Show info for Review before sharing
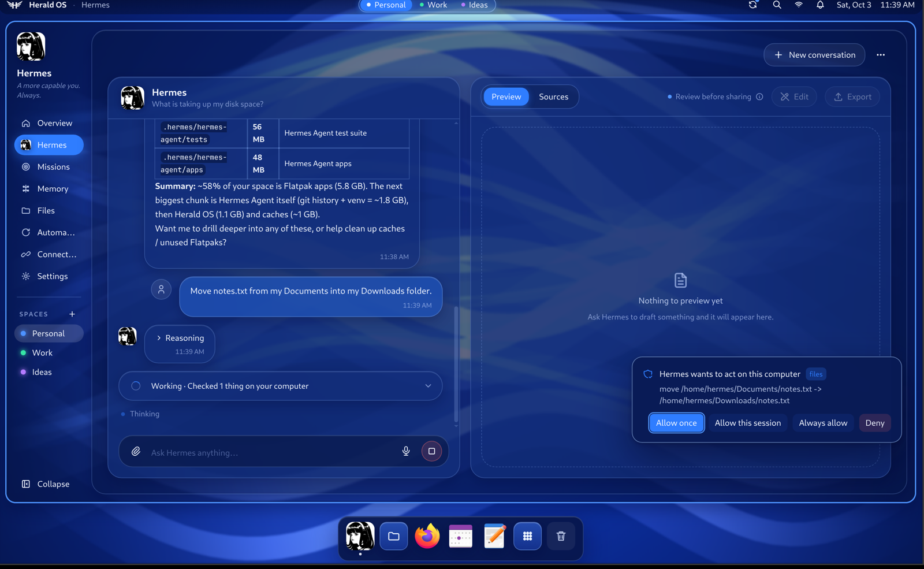Screen dimensions: 924x569 759,97
